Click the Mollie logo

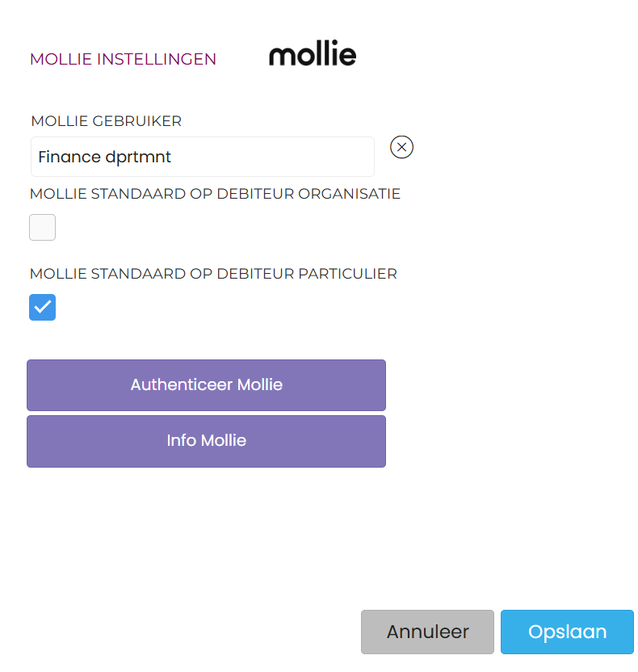pyautogui.click(x=313, y=55)
